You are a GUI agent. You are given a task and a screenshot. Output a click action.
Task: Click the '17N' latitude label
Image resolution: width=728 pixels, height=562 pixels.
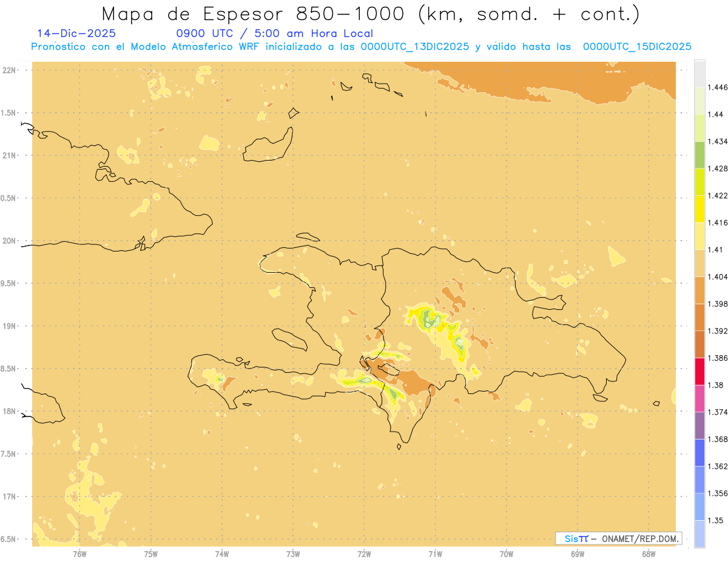point(10,497)
